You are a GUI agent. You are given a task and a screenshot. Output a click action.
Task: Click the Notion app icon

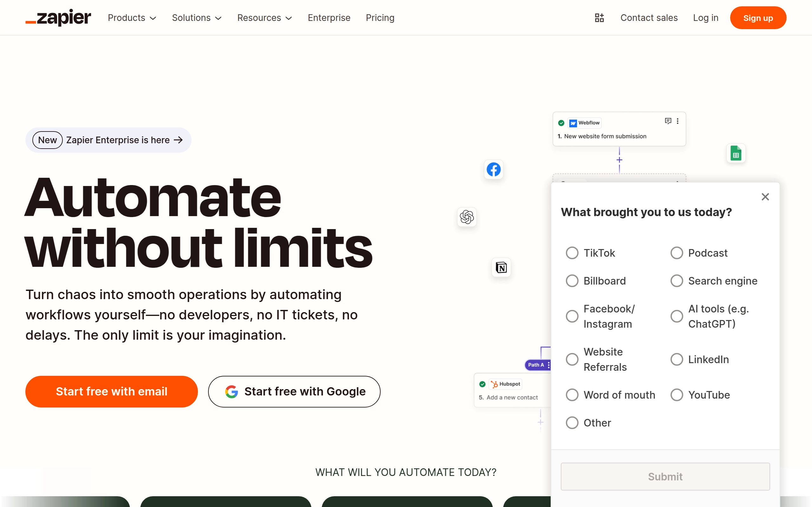[x=501, y=267]
